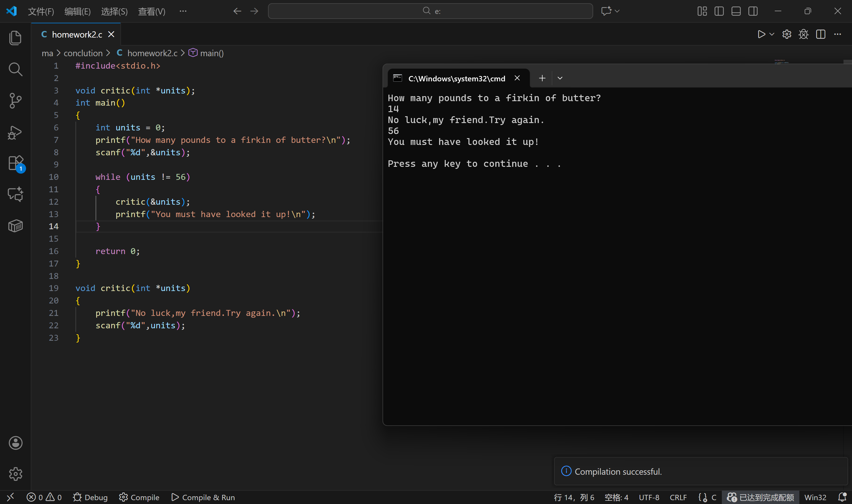
Task: Click the debug bug icon in editor toolbar
Action: coord(803,34)
